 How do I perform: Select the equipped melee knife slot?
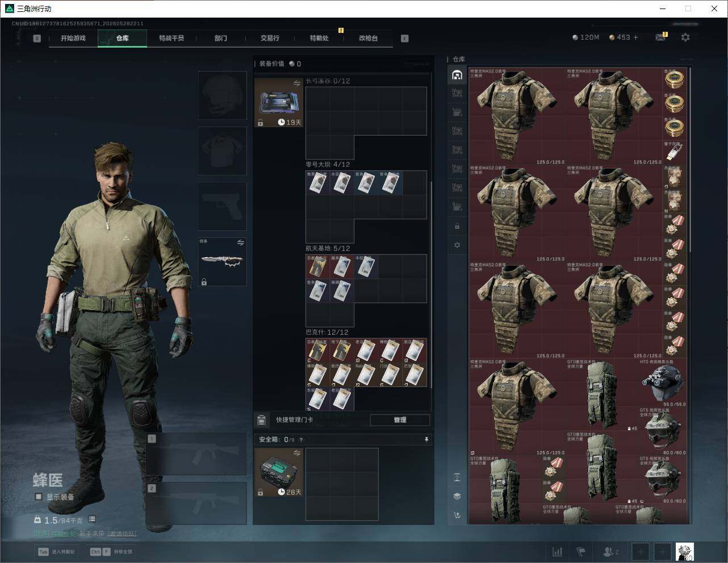pos(222,262)
